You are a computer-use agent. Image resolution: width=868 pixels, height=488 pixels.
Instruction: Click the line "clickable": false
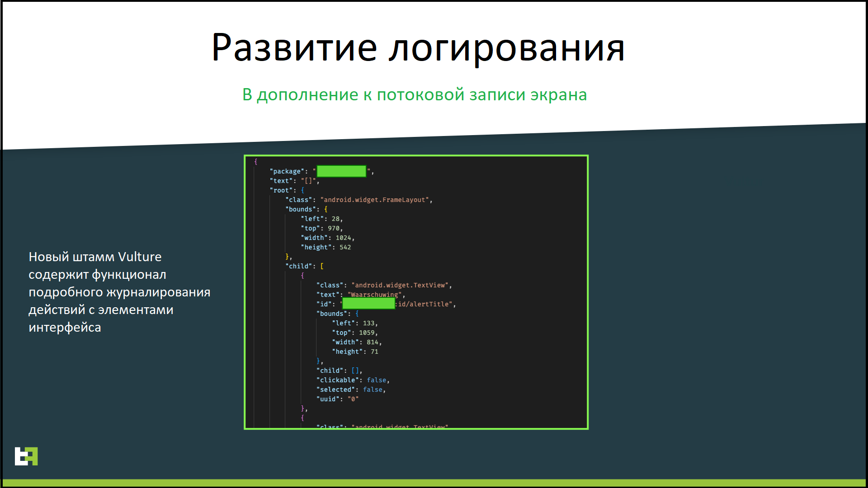click(x=353, y=380)
